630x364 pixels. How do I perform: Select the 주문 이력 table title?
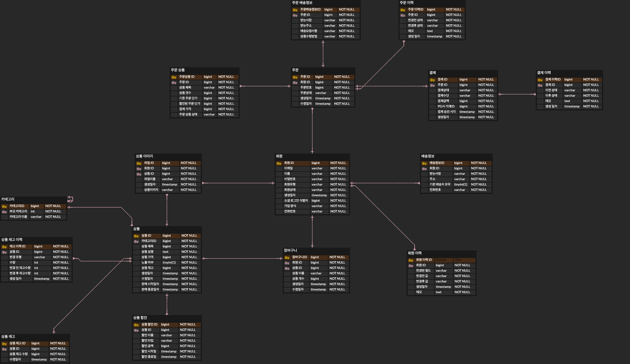click(x=407, y=3)
